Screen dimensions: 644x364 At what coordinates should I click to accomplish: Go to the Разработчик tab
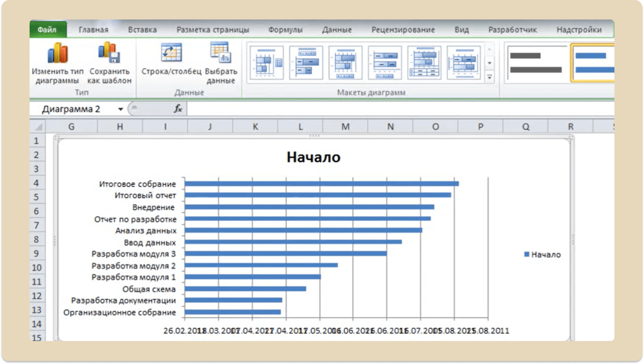coord(512,30)
